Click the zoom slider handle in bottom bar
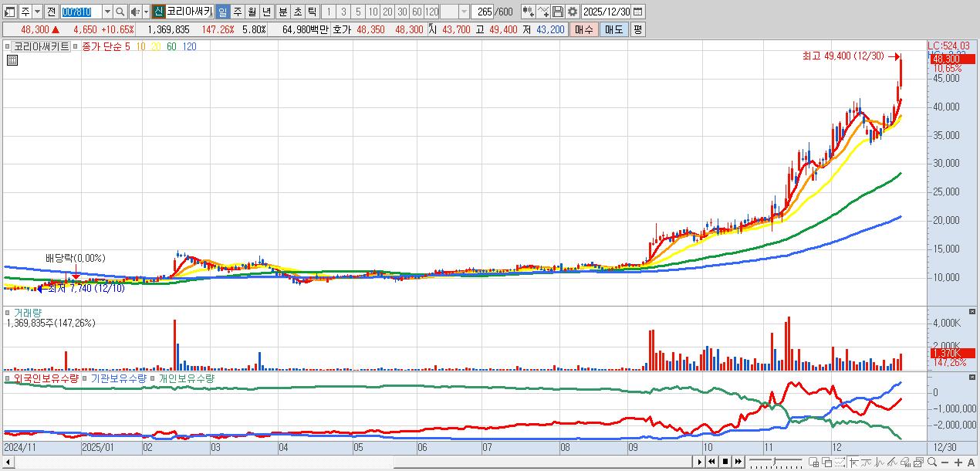980x471 pixels. tap(774, 461)
